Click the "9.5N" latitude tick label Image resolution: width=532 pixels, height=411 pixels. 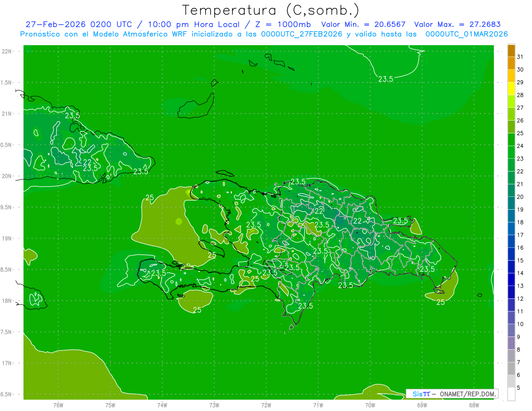point(6,207)
